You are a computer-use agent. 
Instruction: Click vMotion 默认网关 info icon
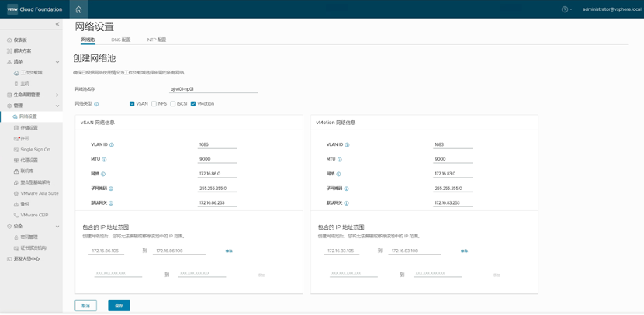coord(346,203)
